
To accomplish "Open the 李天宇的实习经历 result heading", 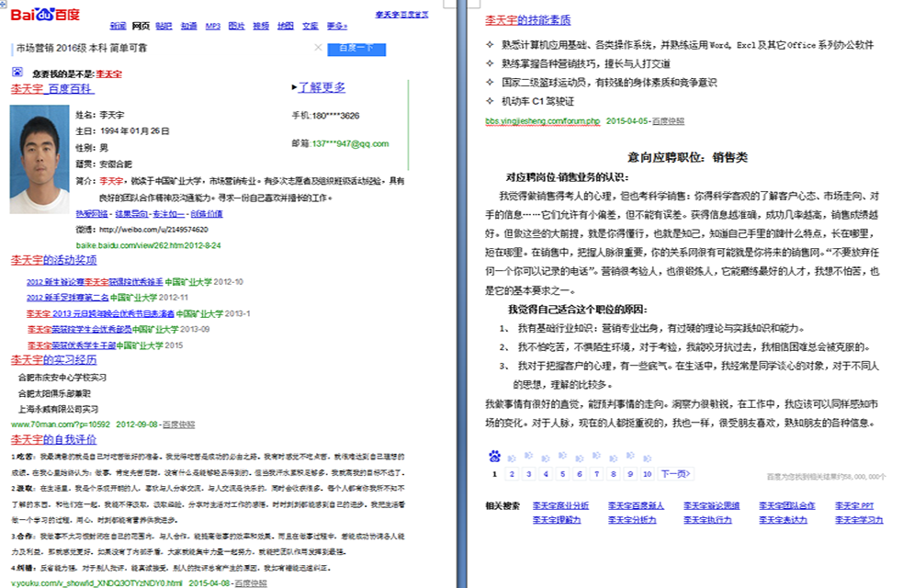I will [53, 359].
